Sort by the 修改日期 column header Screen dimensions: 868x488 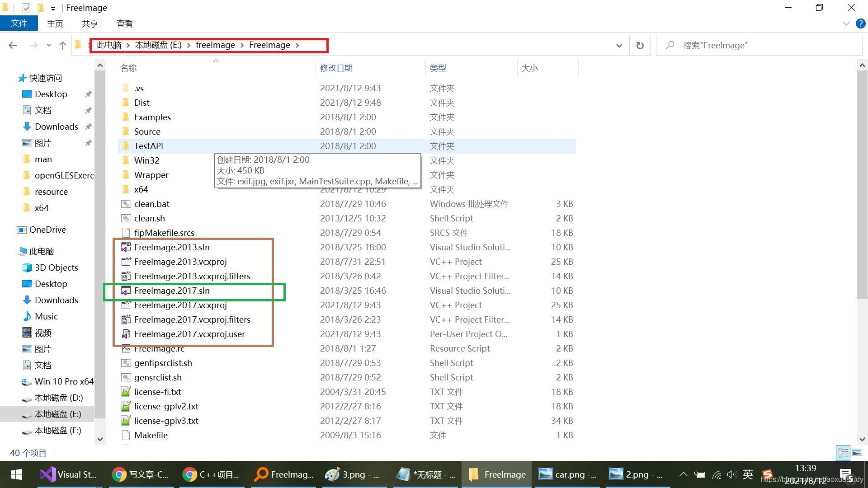pyautogui.click(x=336, y=68)
